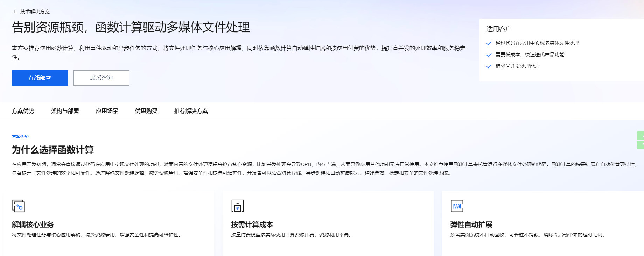The height and width of the screenshot is (256, 644).
Task: Click checkmark icon beside 需要低成本、快速迭代产品功能
Action: pos(489,55)
